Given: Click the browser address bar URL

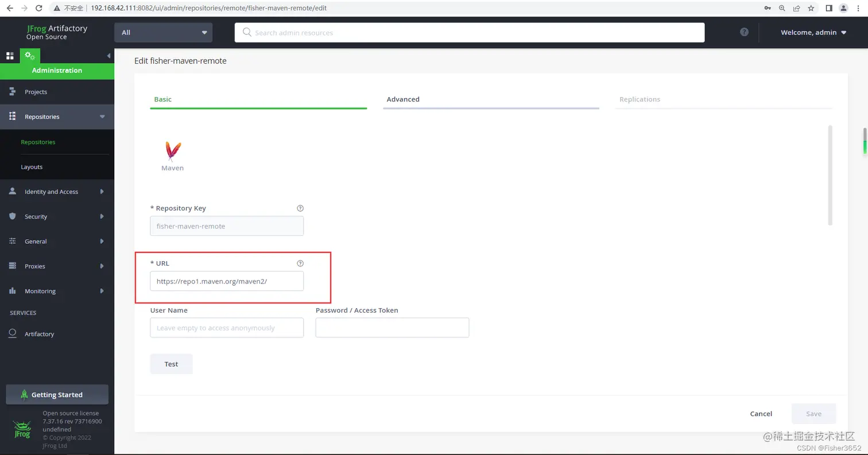Looking at the screenshot, I should 209,8.
